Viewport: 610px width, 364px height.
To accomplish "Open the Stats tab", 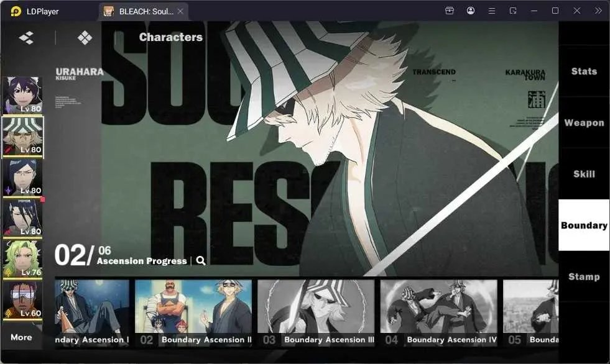I will [x=584, y=71].
